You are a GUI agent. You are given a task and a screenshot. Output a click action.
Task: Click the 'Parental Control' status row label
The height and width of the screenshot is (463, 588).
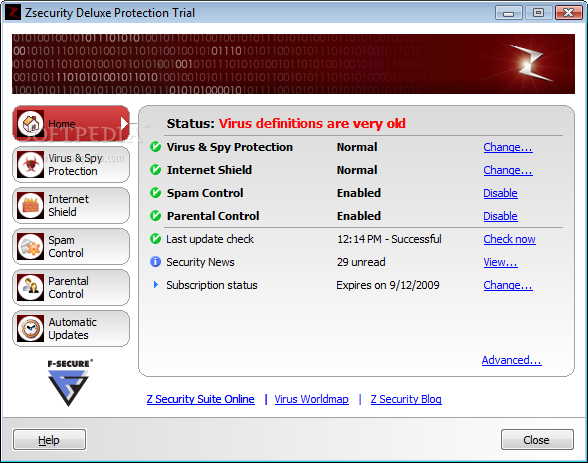point(213,216)
